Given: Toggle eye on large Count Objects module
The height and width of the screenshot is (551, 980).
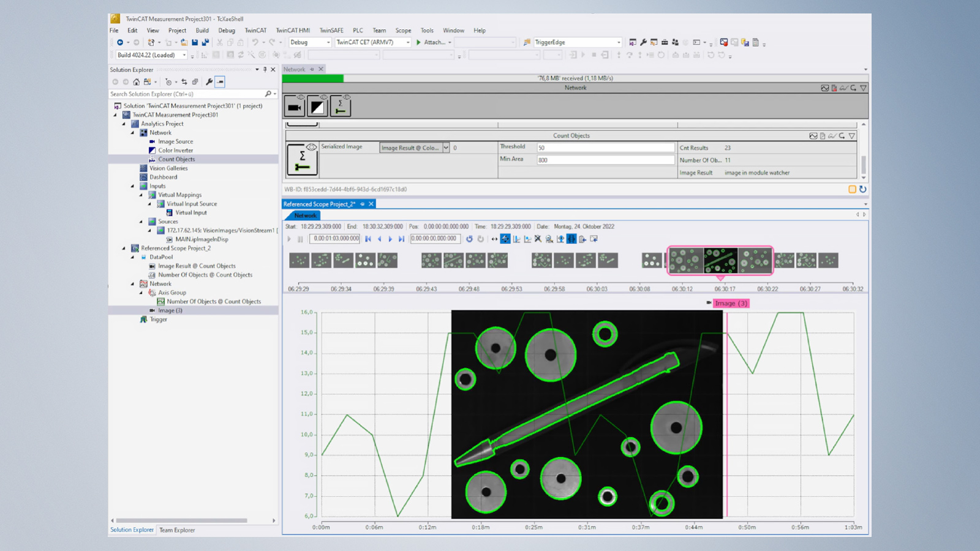Looking at the screenshot, I should click(x=312, y=147).
